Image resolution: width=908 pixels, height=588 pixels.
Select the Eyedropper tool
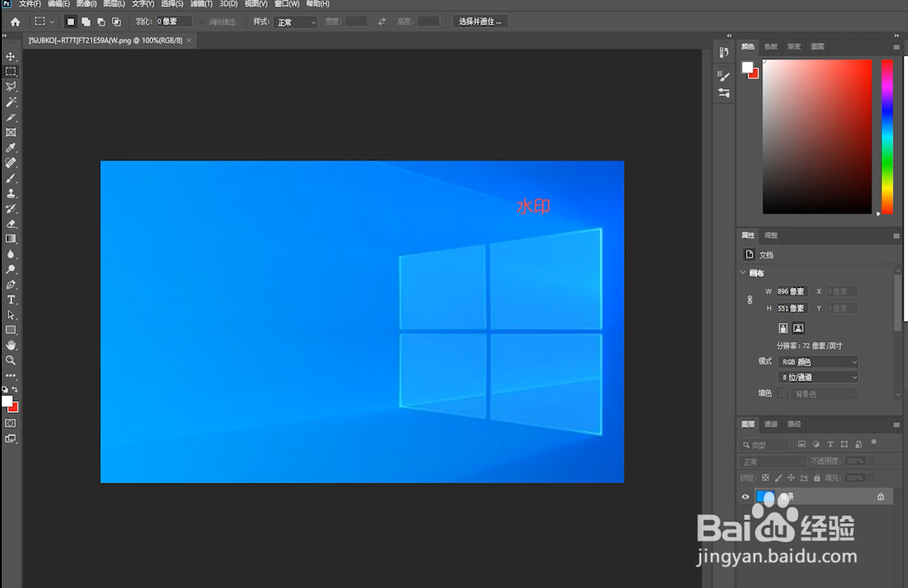pos(10,147)
